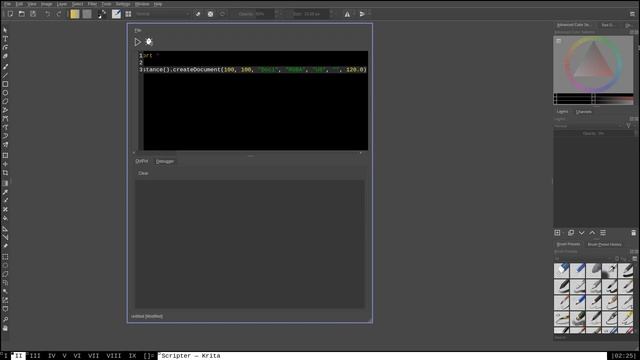Move layer down with chevron icon
640x360 pixels.
coord(582,233)
